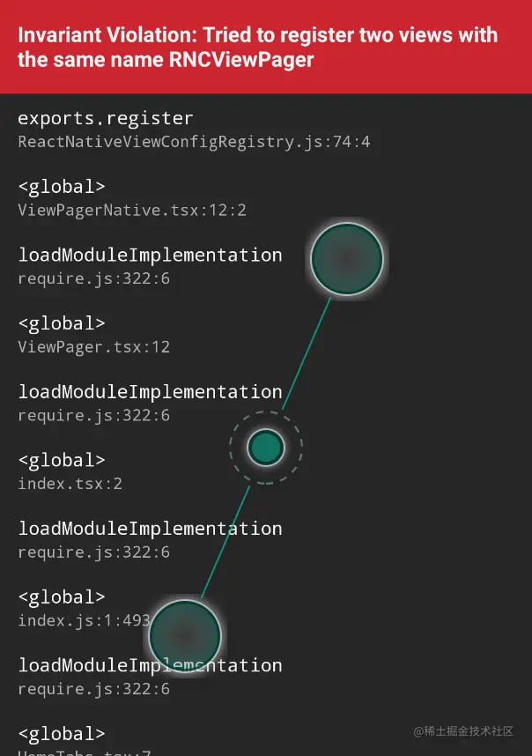
Task: Tap the large touch circle near the top
Action: (x=347, y=259)
